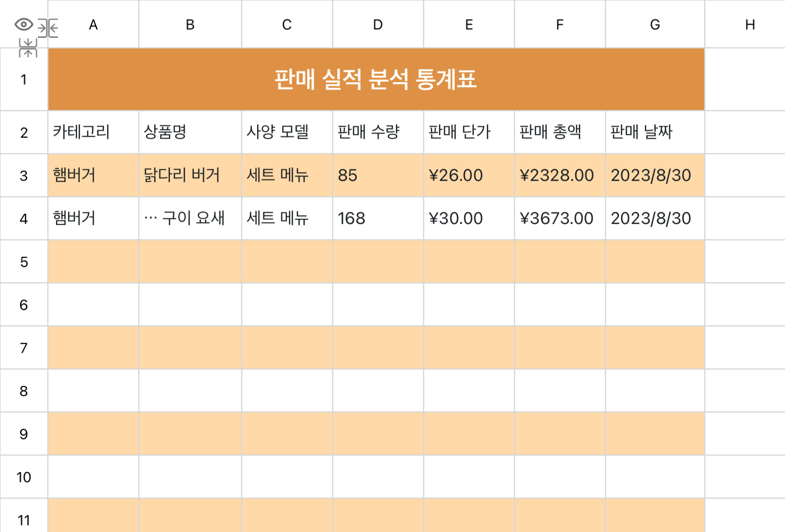This screenshot has height=532, width=785.
Task: Select row 10 header
Action: [x=23, y=477]
